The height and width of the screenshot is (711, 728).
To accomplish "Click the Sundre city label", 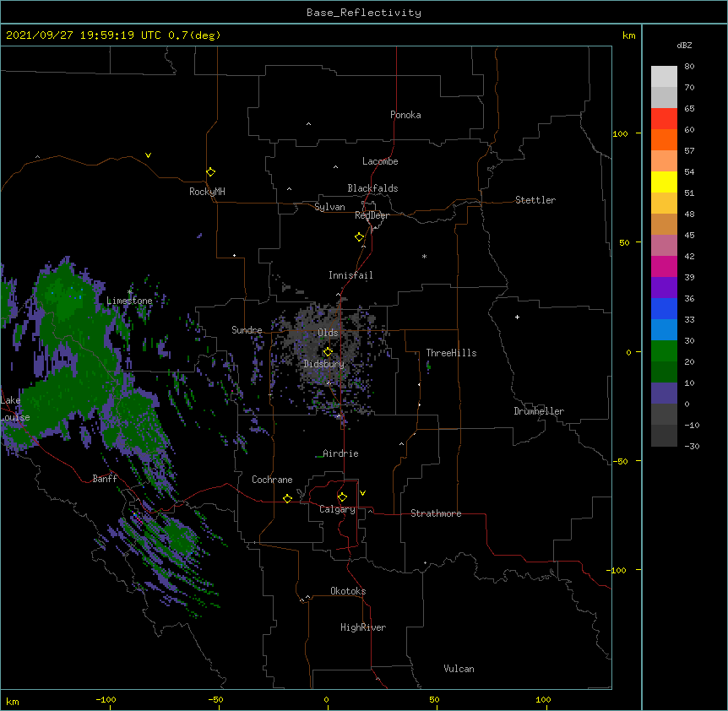I will tap(247, 330).
